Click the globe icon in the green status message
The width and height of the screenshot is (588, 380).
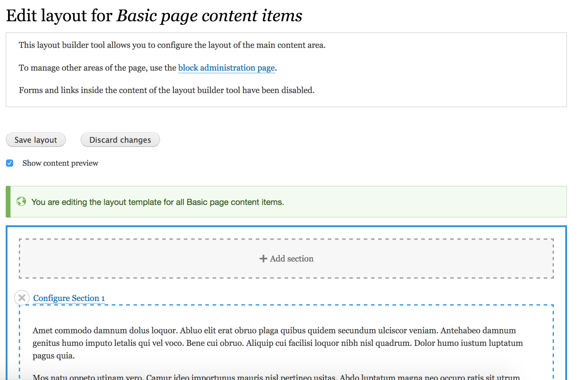click(x=21, y=202)
